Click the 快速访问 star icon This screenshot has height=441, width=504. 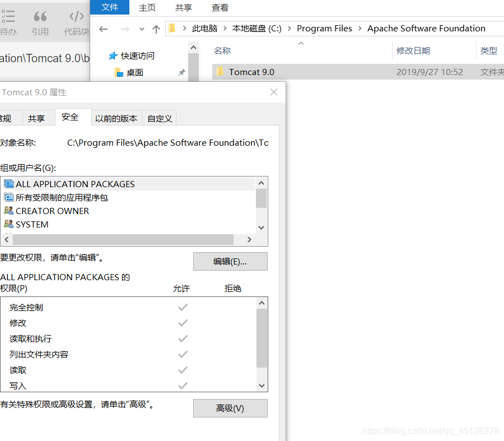point(113,55)
